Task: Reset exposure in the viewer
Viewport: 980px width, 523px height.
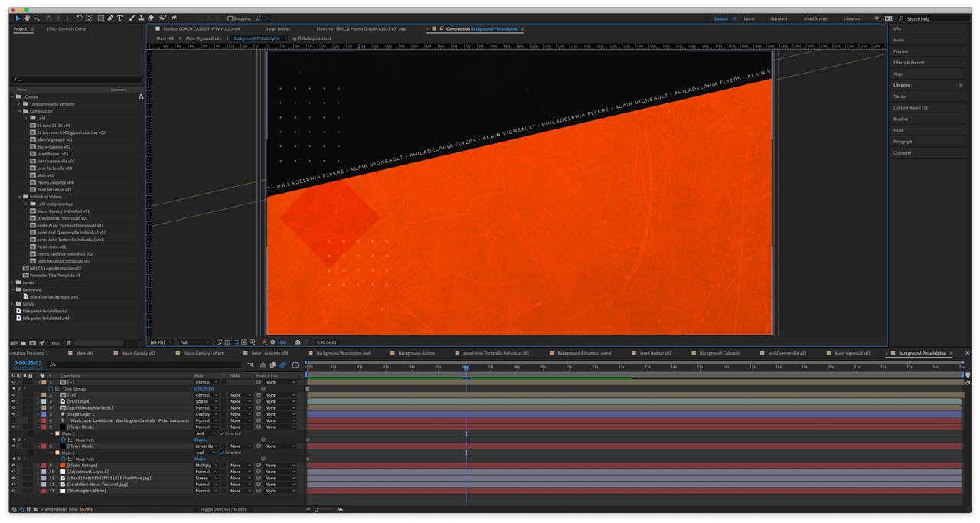Action: point(273,342)
